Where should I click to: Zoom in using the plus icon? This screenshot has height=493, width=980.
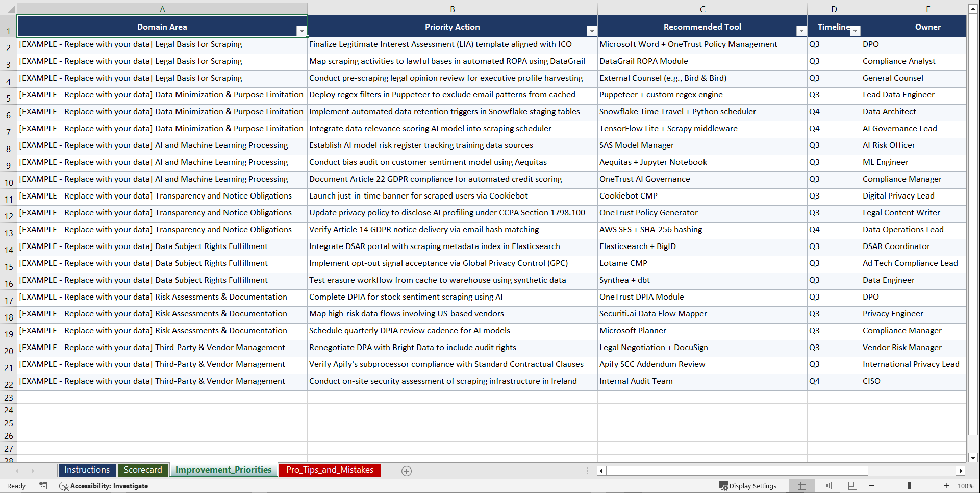(x=947, y=486)
